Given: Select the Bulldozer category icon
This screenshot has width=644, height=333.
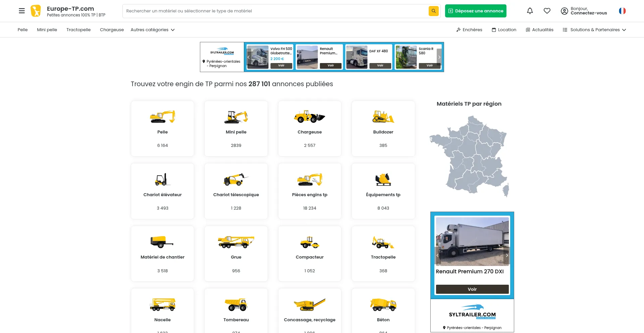Looking at the screenshot, I should pos(383,116).
